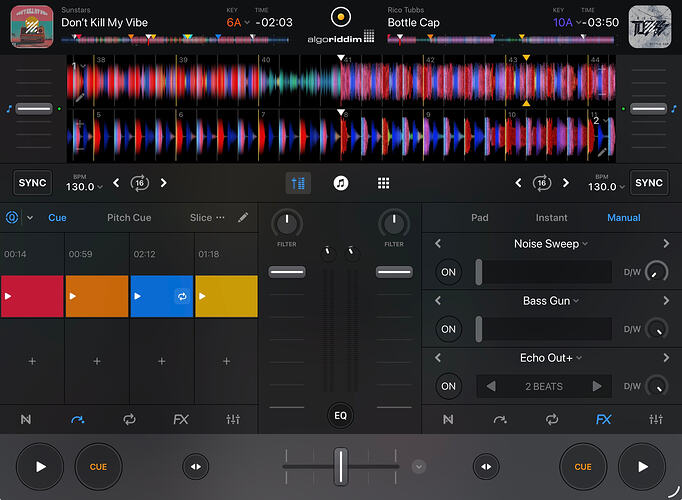Select left deck cue points tool

pyautogui.click(x=77, y=419)
